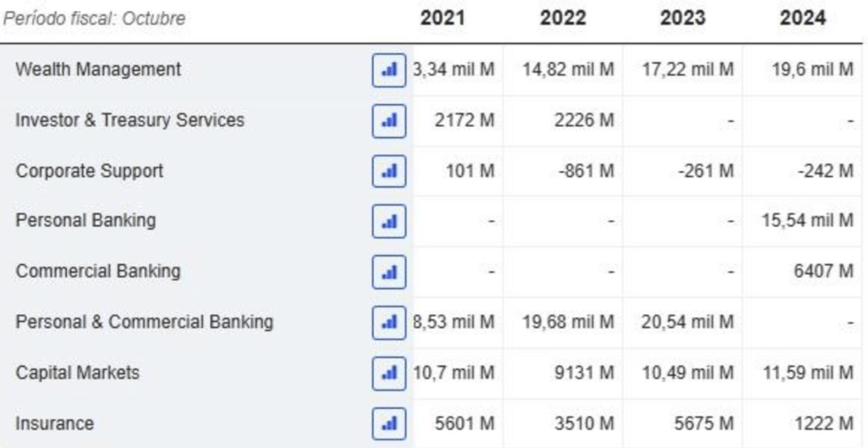Click Insurance 2023 value 5675 M
Viewport: 868px width, 448px height.
coord(704,423)
